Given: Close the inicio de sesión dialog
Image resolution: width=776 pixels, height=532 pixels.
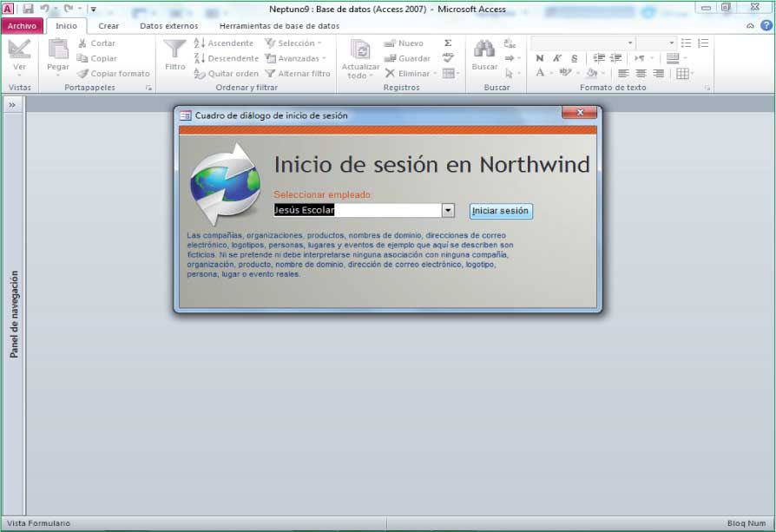Looking at the screenshot, I should pos(580,113).
